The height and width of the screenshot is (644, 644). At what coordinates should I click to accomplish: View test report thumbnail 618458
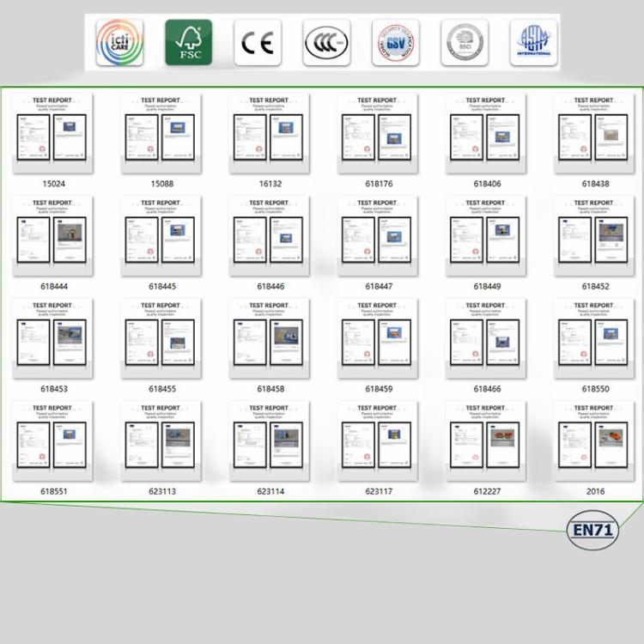coord(270,338)
